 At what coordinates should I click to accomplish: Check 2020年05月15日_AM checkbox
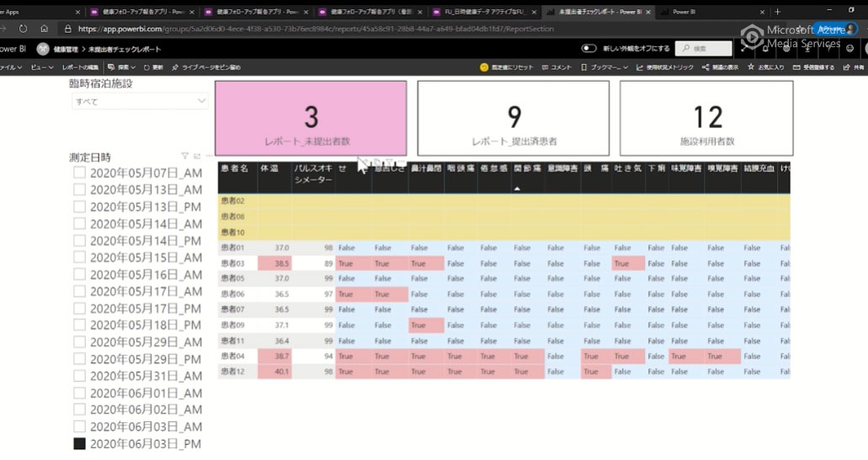pyautogui.click(x=80, y=257)
